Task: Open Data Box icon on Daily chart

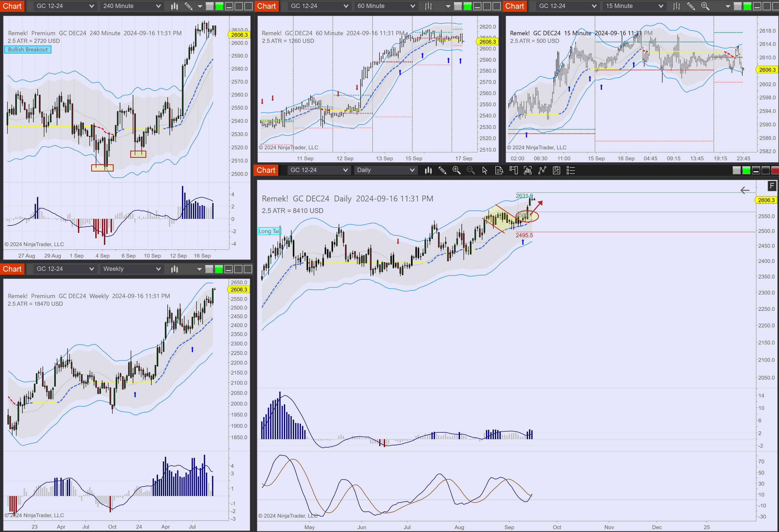Action: click(499, 170)
